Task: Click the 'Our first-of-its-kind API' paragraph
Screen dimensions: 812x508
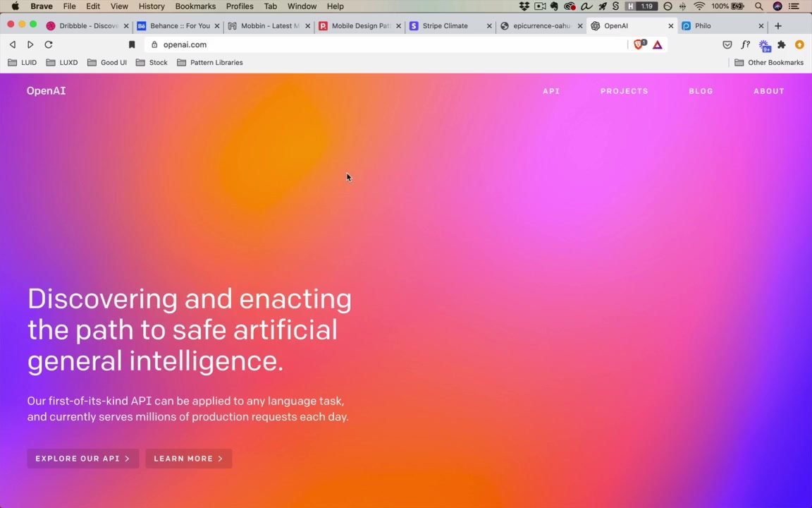Action: tap(188, 409)
